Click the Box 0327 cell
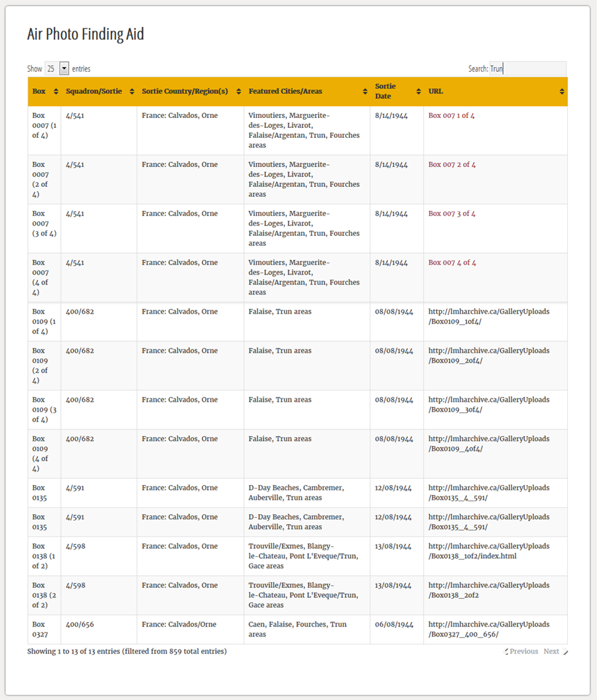This screenshot has height=700, width=597. coord(44,630)
